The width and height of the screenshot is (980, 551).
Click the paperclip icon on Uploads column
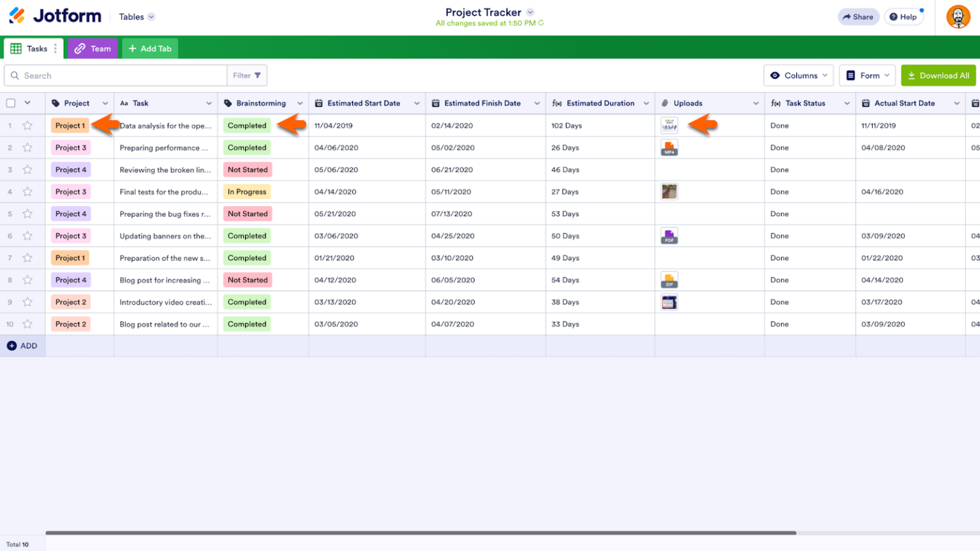[x=665, y=103]
